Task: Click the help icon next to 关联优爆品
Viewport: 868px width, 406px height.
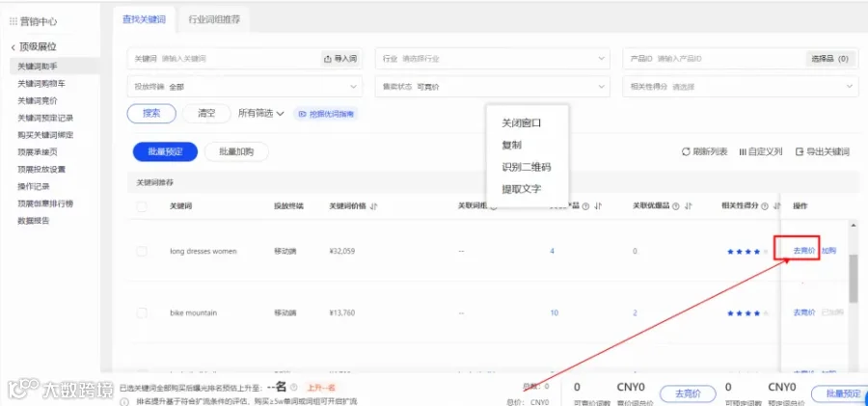Action: pos(675,206)
